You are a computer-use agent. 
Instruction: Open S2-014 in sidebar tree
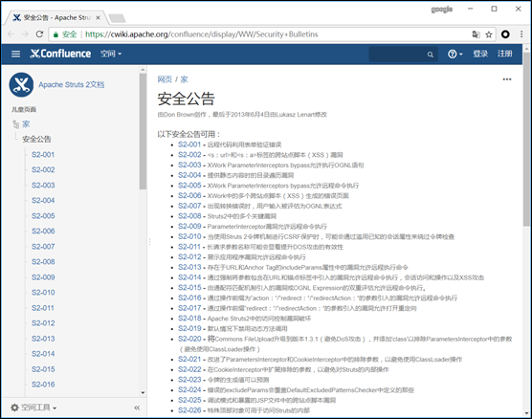[x=43, y=354]
